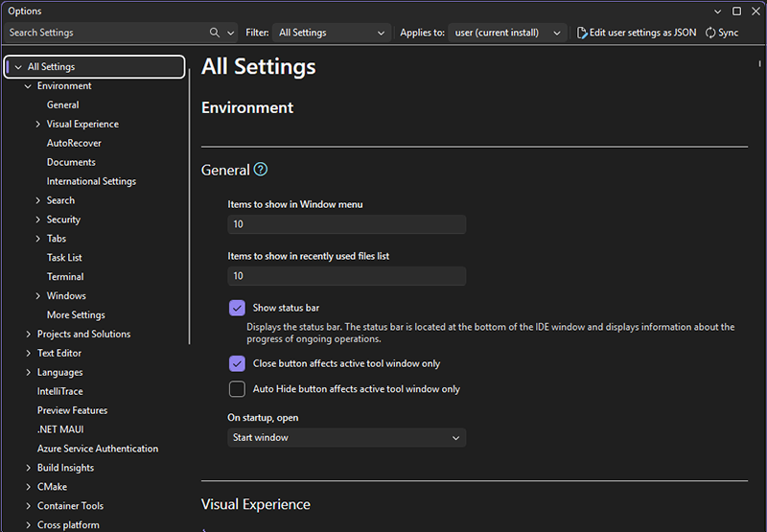This screenshot has height=532, width=767.
Task: Open the On startup Start window dropdown
Action: (x=346, y=438)
